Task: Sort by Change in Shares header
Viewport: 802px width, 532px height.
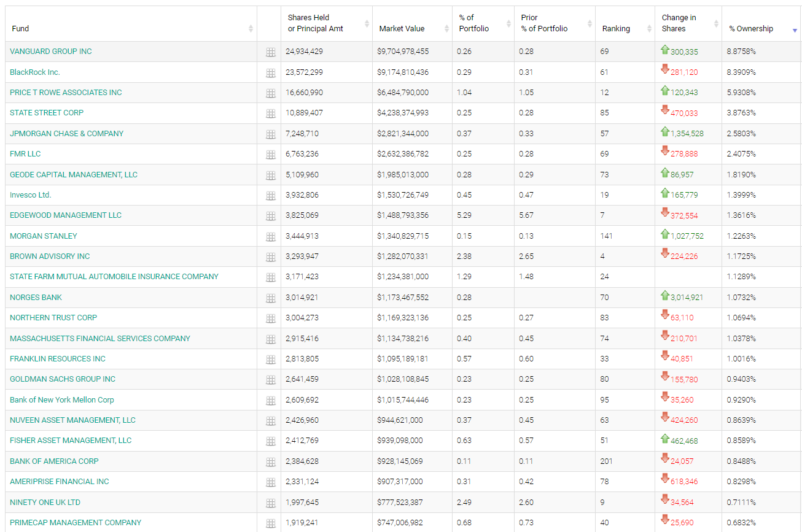Action: pos(688,24)
